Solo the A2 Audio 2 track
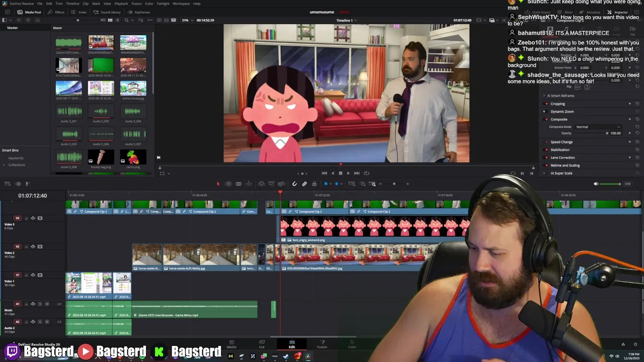 click(x=40, y=322)
